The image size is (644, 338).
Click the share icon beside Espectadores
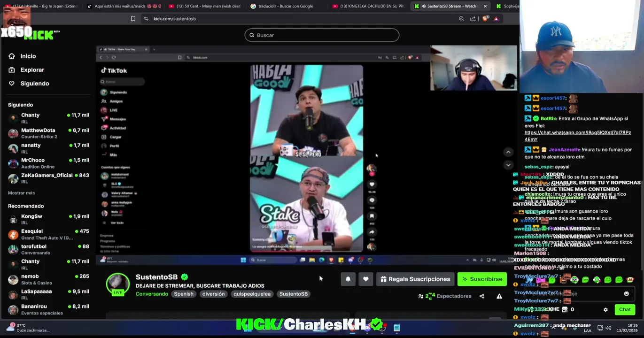tap(482, 296)
